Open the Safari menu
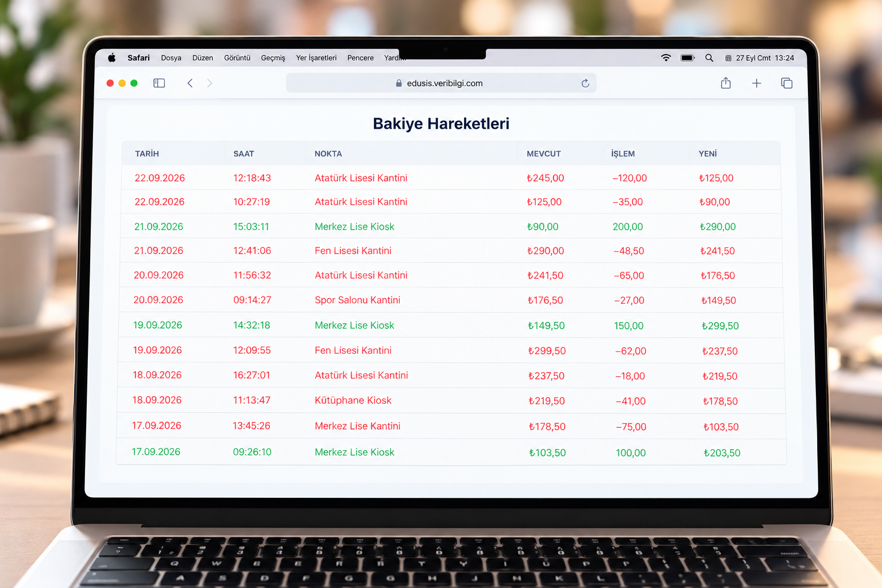Viewport: 882px width, 588px height. tap(138, 58)
